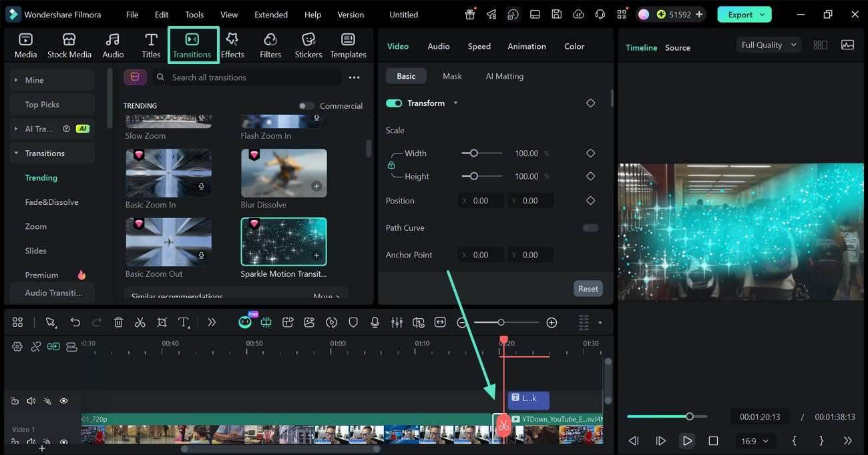Switch to the Speed tab
The image size is (868, 455).
click(479, 46)
